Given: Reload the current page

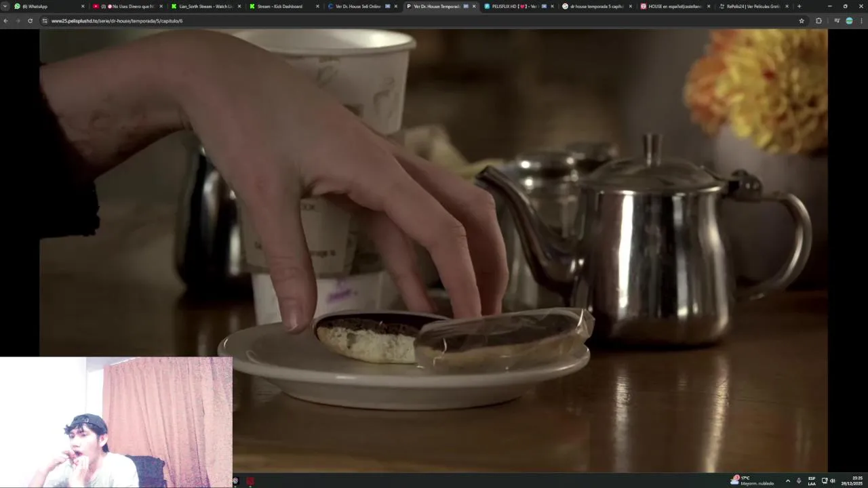Looking at the screenshot, I should [x=30, y=20].
